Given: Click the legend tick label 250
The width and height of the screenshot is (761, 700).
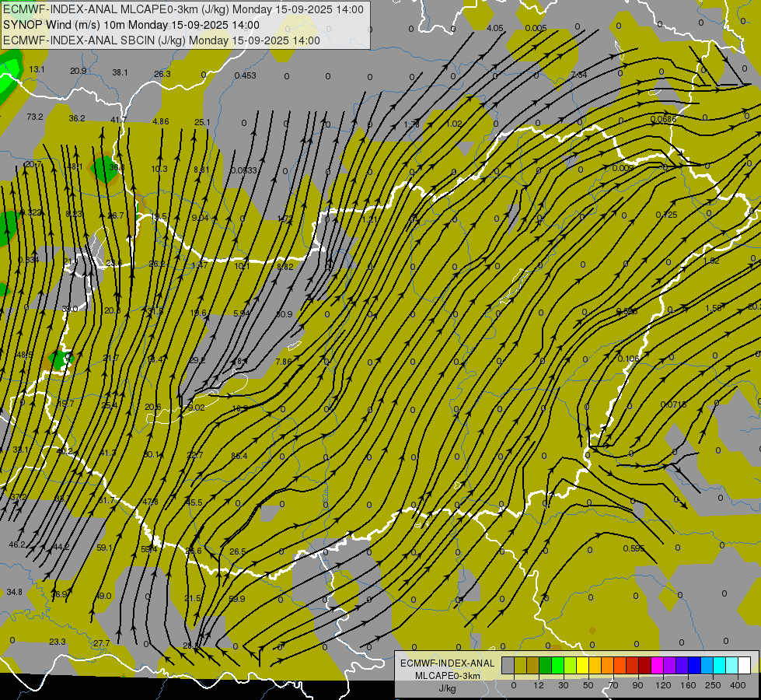Looking at the screenshot, I should pyautogui.click(x=713, y=685).
